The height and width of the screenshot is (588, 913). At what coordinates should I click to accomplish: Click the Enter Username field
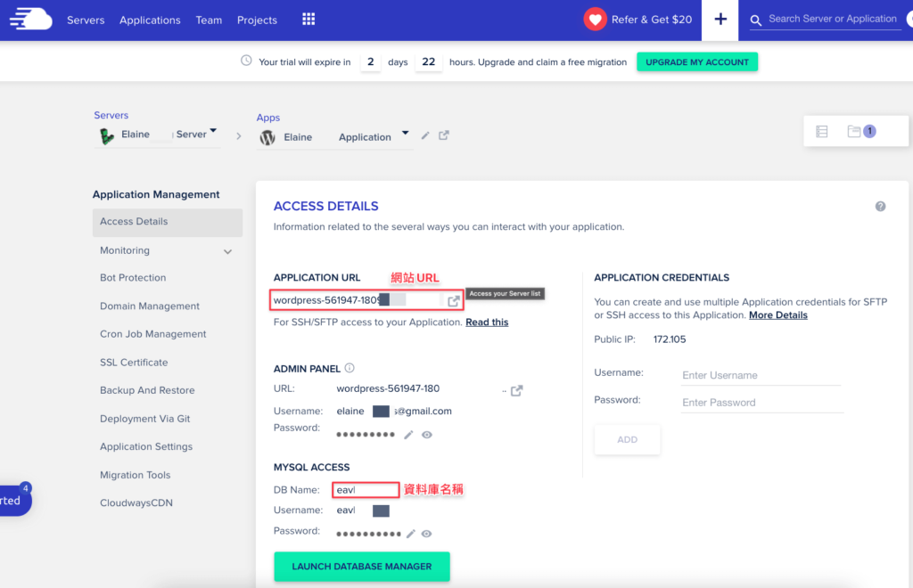(761, 375)
